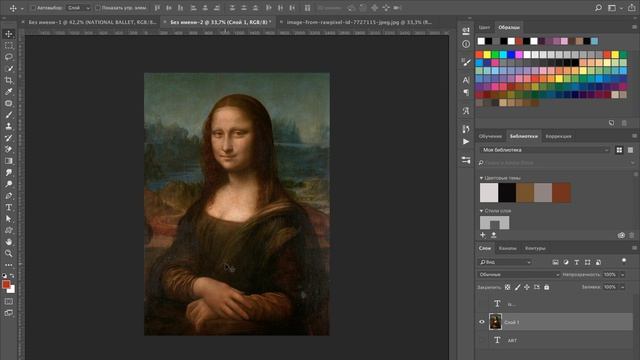Switch to the Color tab

484,27
